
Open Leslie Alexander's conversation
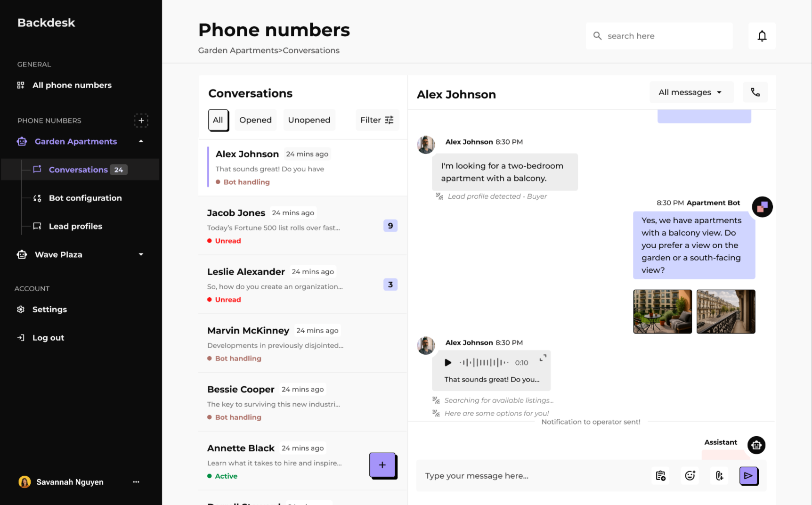(x=303, y=285)
